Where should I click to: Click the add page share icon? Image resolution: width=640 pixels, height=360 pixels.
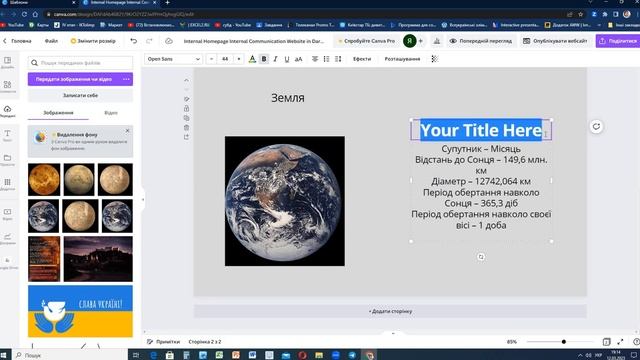point(187,137)
